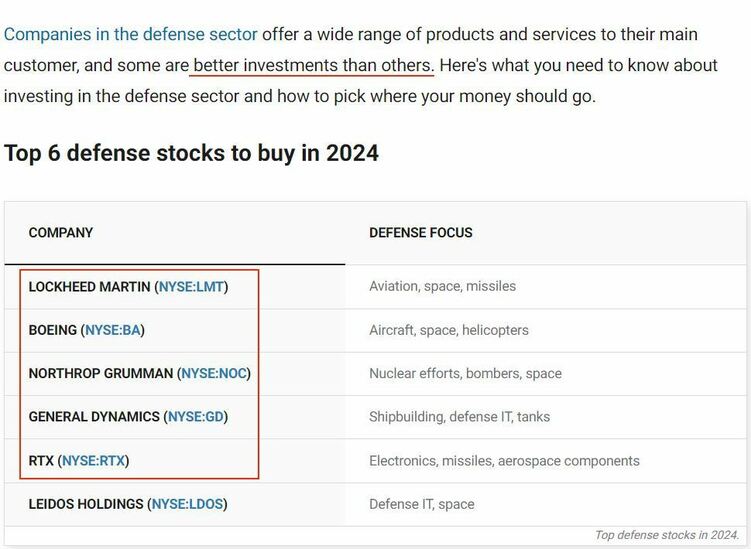
Task: Click the NORTHROP GRUMMAN company name
Action: [x=100, y=373]
